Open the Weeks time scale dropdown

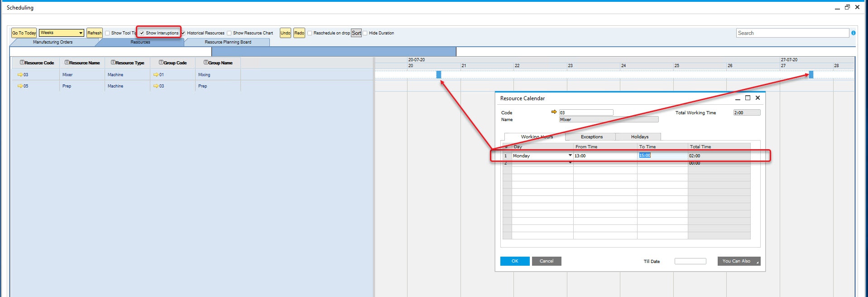tap(81, 33)
